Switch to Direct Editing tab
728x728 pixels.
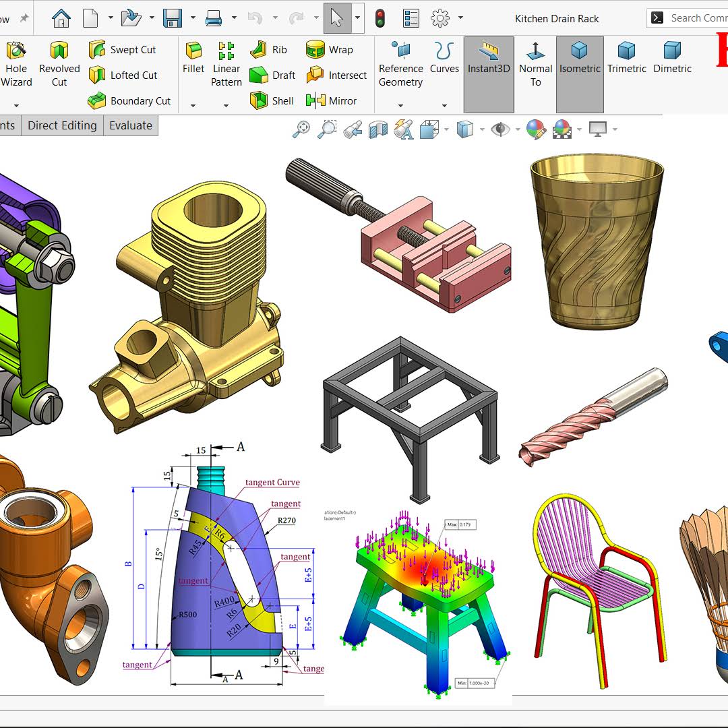(62, 126)
